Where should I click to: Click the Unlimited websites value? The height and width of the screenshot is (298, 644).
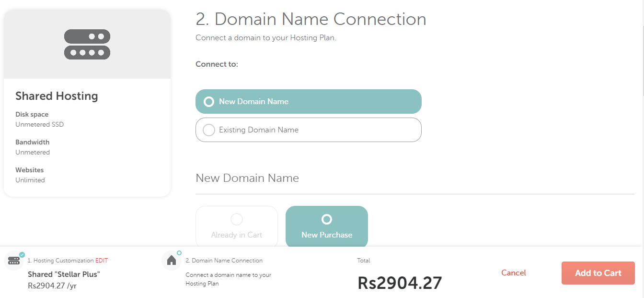point(30,180)
